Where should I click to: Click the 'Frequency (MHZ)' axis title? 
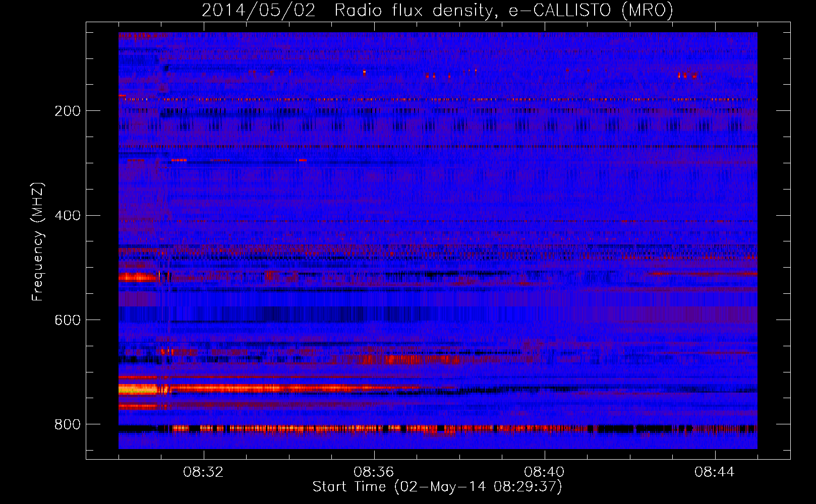[38, 241]
